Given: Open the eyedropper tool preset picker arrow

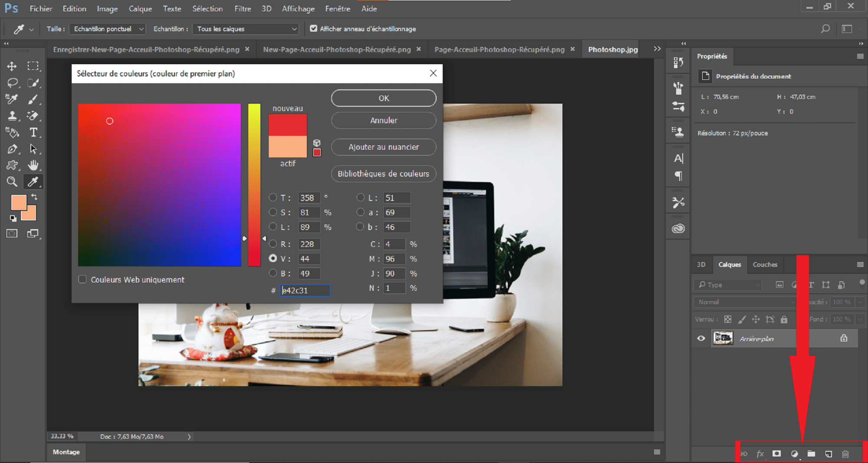Looking at the screenshot, I should (x=31, y=30).
